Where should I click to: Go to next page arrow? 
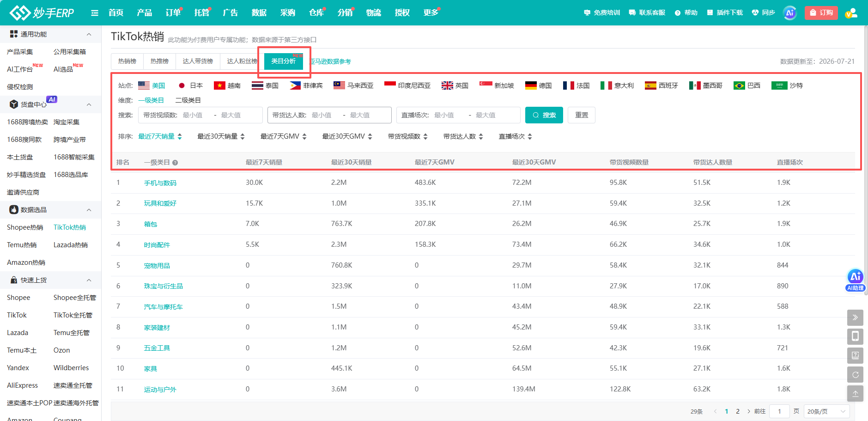pyautogui.click(x=749, y=411)
